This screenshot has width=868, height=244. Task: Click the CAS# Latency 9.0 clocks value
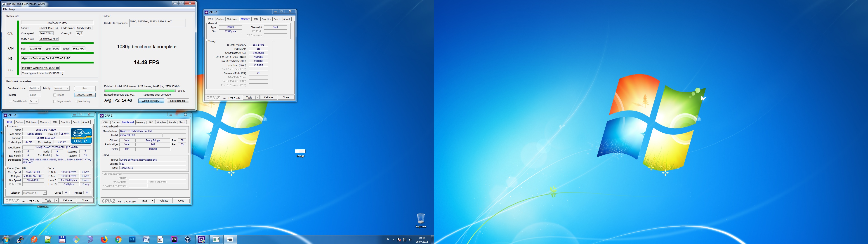(258, 53)
